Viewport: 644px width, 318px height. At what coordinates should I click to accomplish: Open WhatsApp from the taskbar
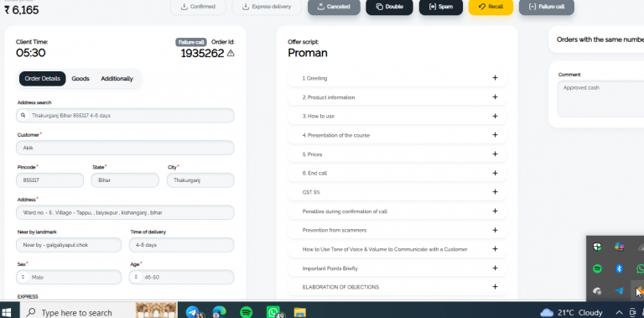[x=273, y=312]
